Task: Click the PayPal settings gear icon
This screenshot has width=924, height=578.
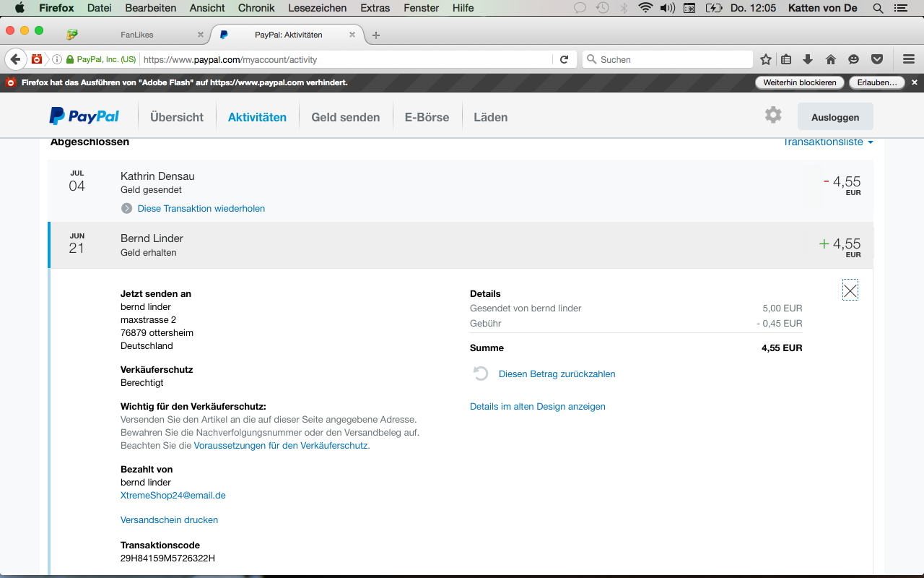Action: coord(773,115)
